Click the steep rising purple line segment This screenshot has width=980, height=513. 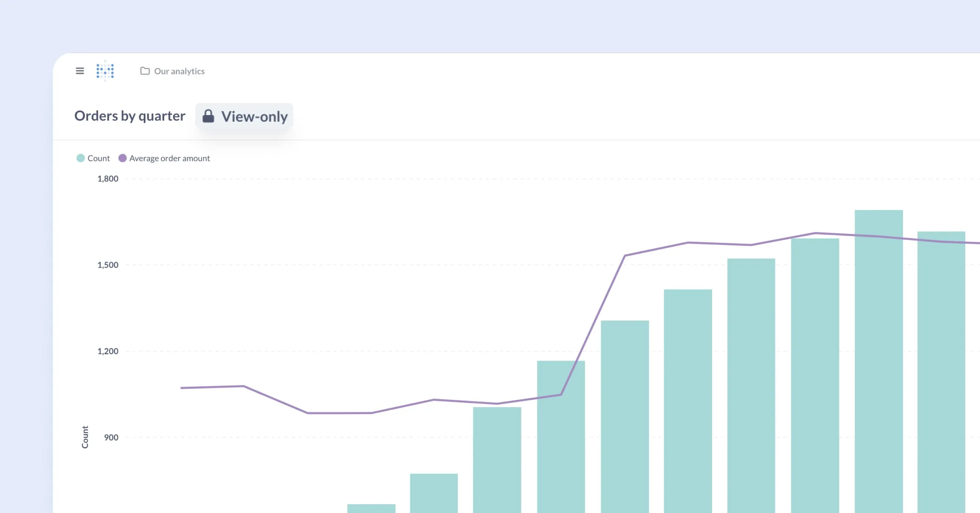tap(593, 325)
